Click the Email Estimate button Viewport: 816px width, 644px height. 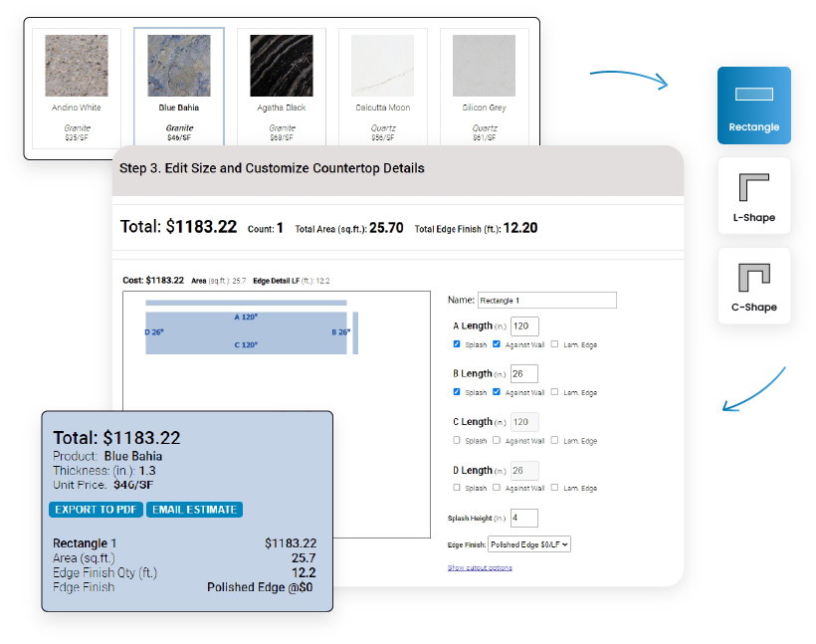(x=194, y=509)
